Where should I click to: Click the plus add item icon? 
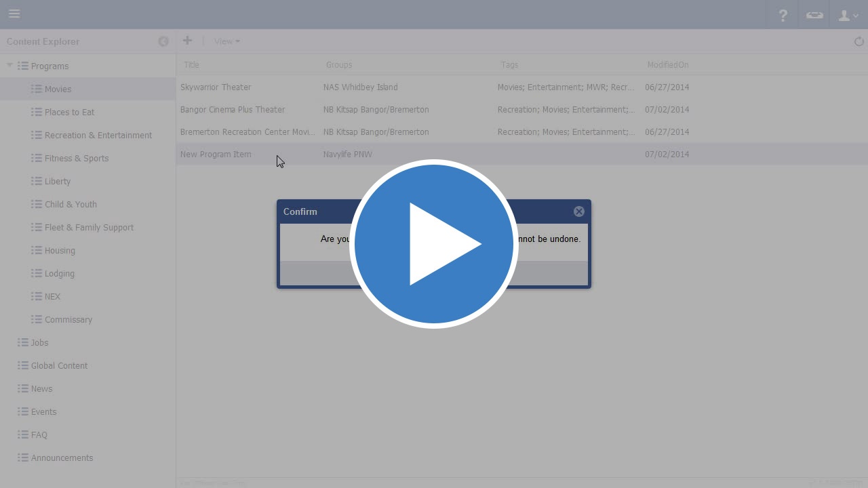pos(187,41)
